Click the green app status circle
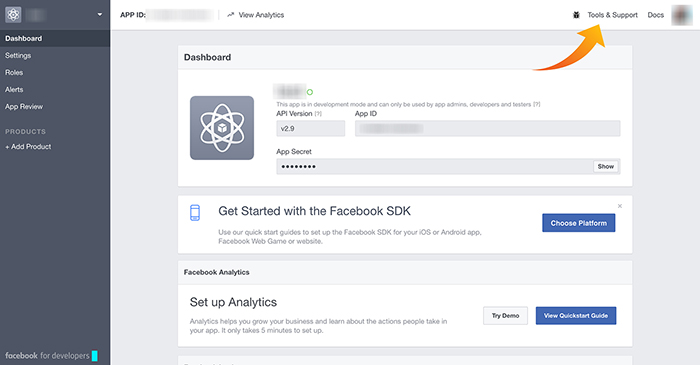This screenshot has width=700, height=365. click(x=310, y=92)
